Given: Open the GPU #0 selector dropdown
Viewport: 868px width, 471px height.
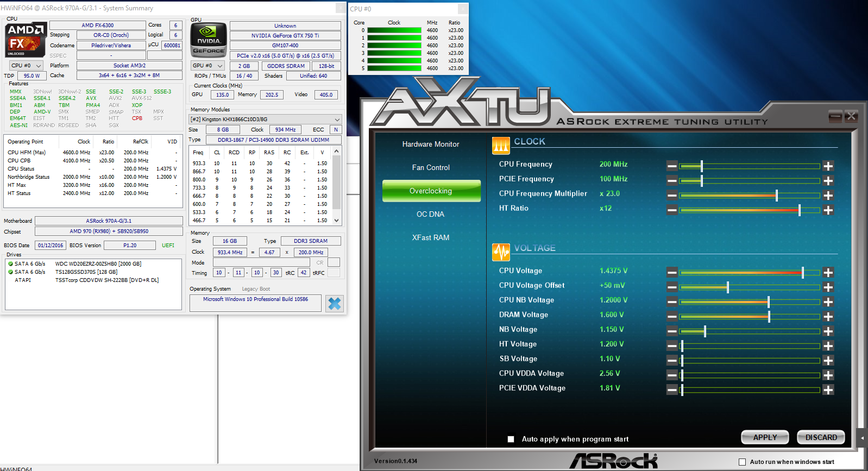Looking at the screenshot, I should 207,66.
